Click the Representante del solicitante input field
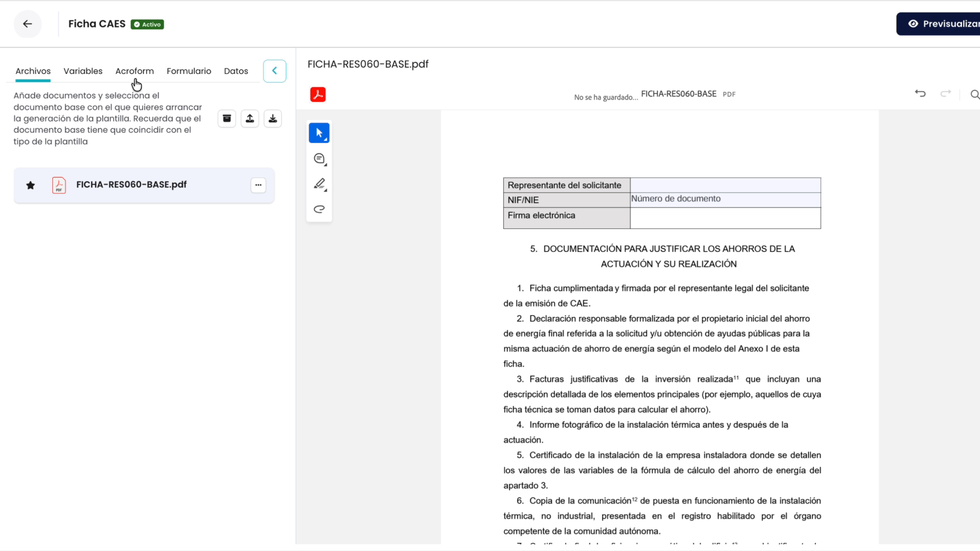 (x=725, y=185)
